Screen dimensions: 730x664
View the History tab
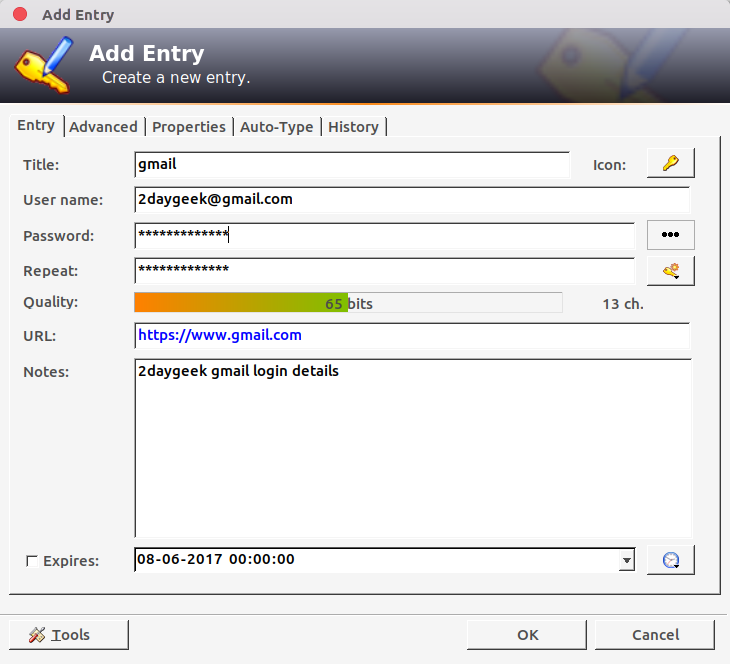point(353,127)
